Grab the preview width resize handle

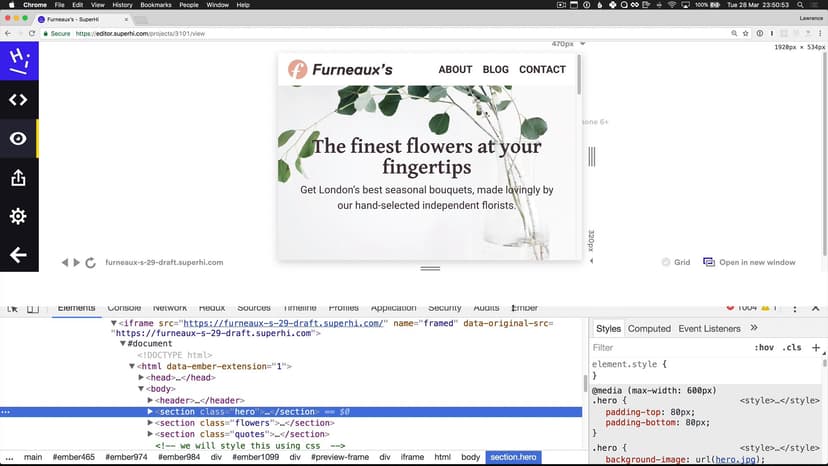(x=591, y=157)
